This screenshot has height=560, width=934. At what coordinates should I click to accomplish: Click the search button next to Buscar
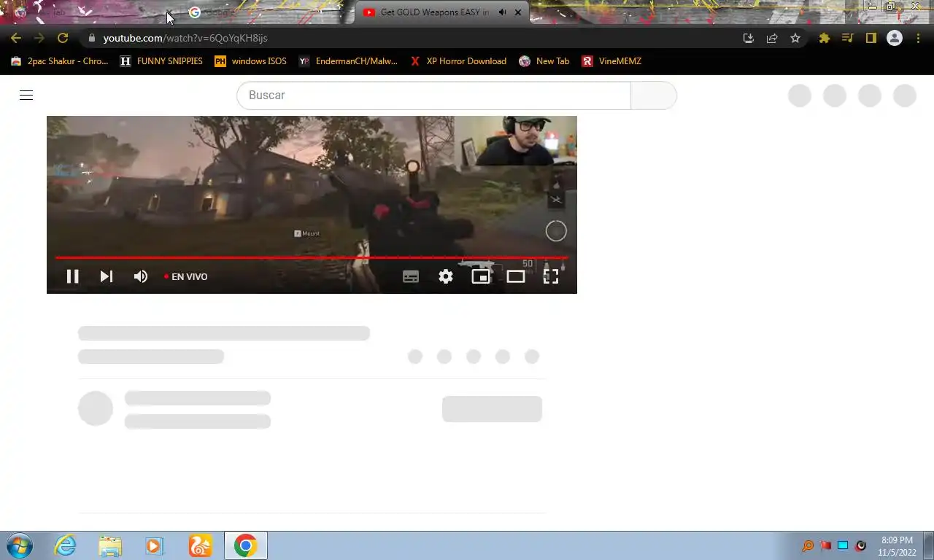click(654, 96)
